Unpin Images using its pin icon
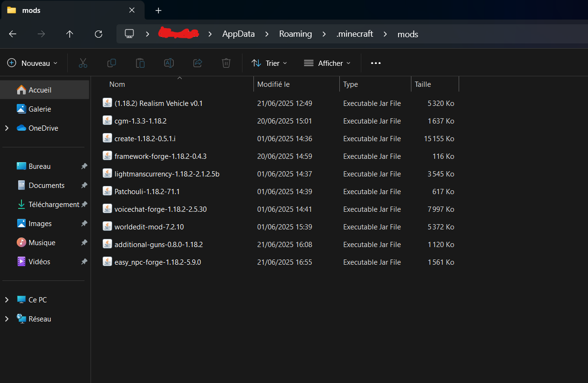588x383 pixels. (x=84, y=223)
